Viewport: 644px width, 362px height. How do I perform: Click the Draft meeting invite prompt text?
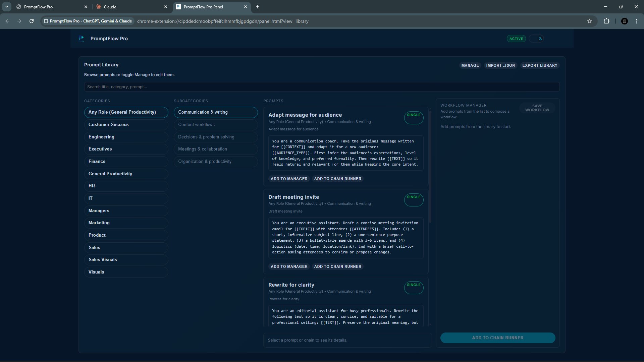346,238
